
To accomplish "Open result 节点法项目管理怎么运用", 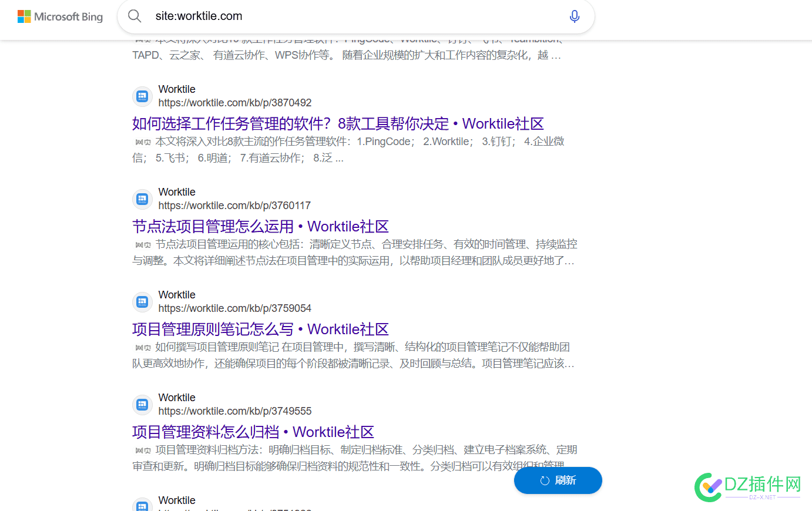I will 260,227.
